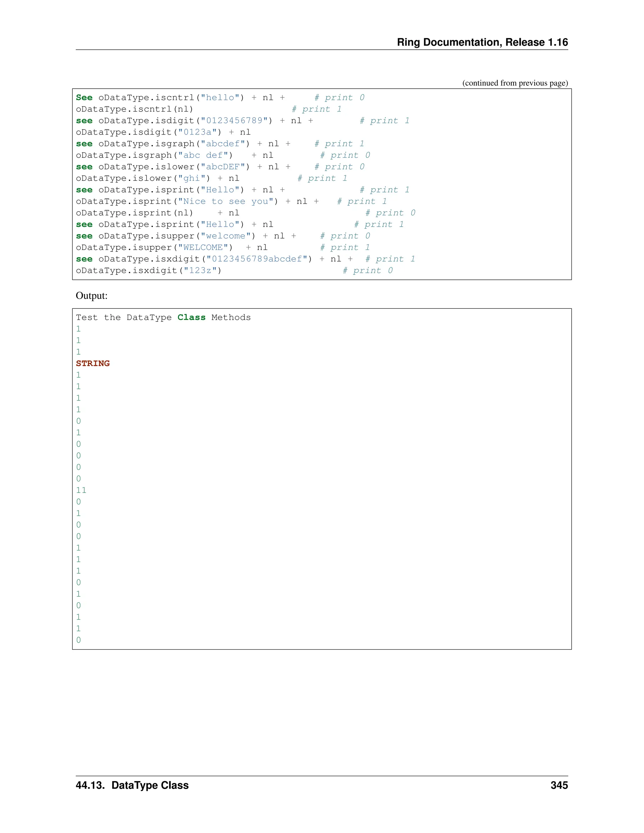Click the Output: label
644x833 pixels.
(92, 295)
